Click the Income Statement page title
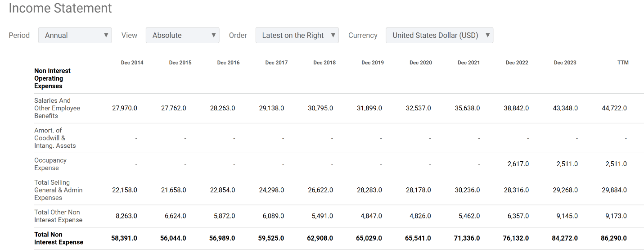This screenshot has width=644, height=250. [x=60, y=8]
